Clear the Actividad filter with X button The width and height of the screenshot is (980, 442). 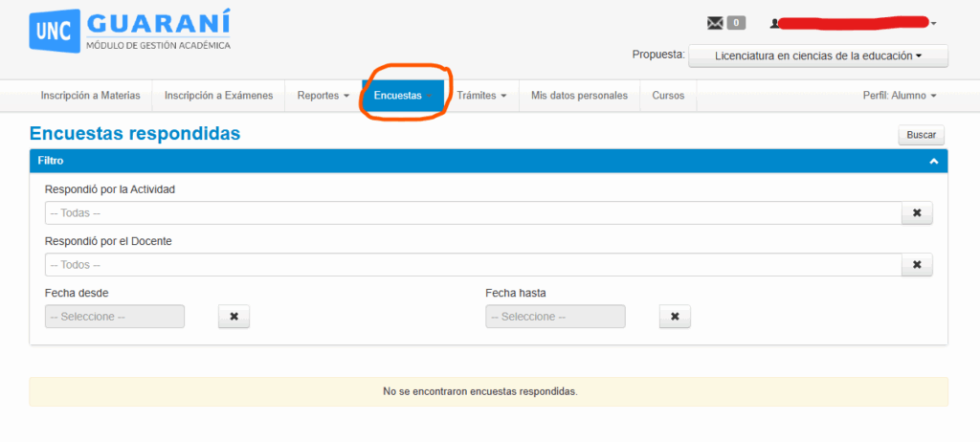pos(916,213)
